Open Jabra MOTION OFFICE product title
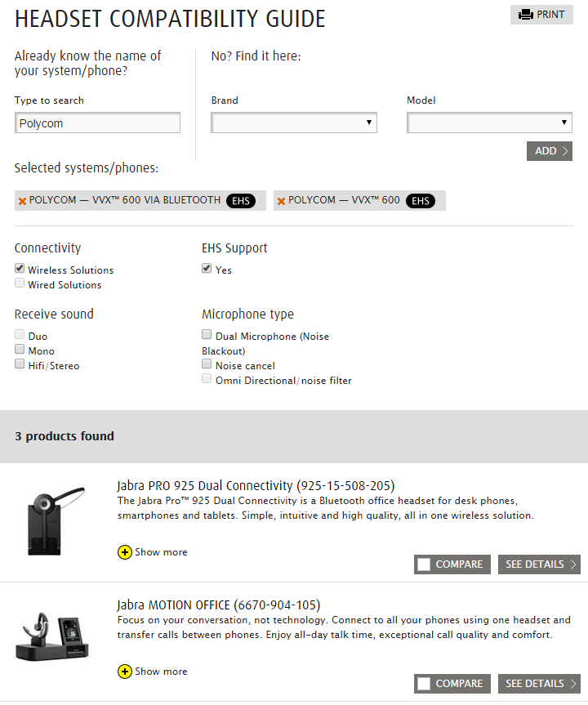The image size is (588, 705). (219, 605)
